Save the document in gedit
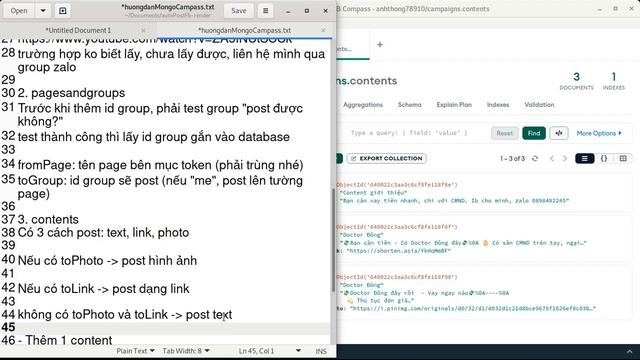The image size is (640, 360). pos(238,11)
